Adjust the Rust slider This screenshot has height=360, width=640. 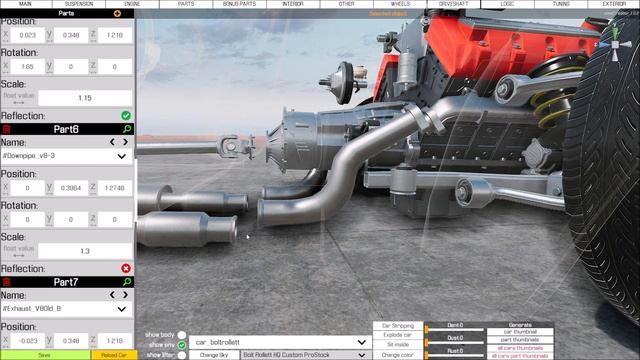click(x=455, y=356)
